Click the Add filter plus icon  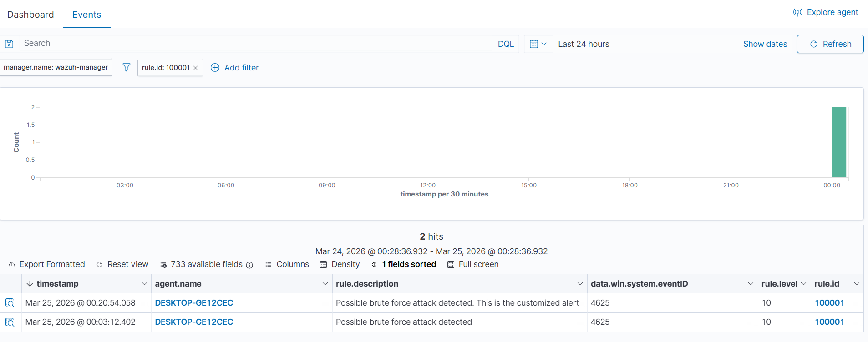215,68
